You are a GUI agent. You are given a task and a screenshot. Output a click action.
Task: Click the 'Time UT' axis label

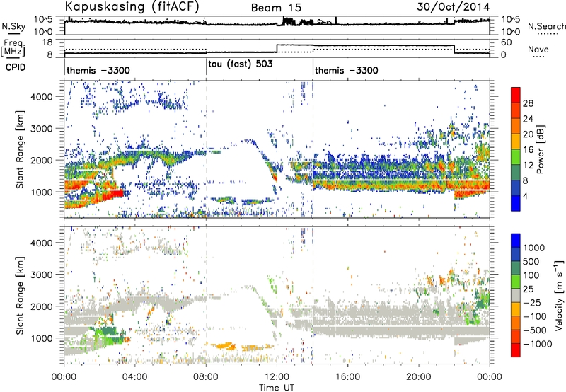coord(277,388)
